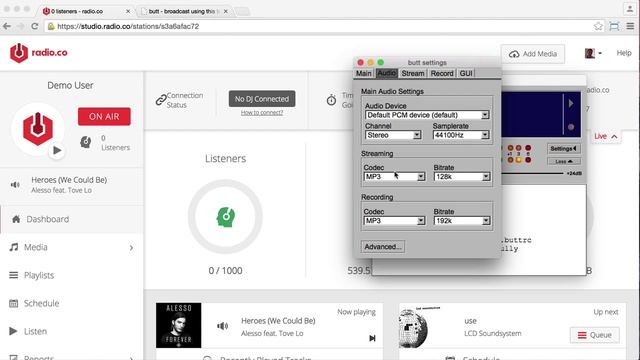
Task: Skip the track with the next button
Action: tap(372, 338)
